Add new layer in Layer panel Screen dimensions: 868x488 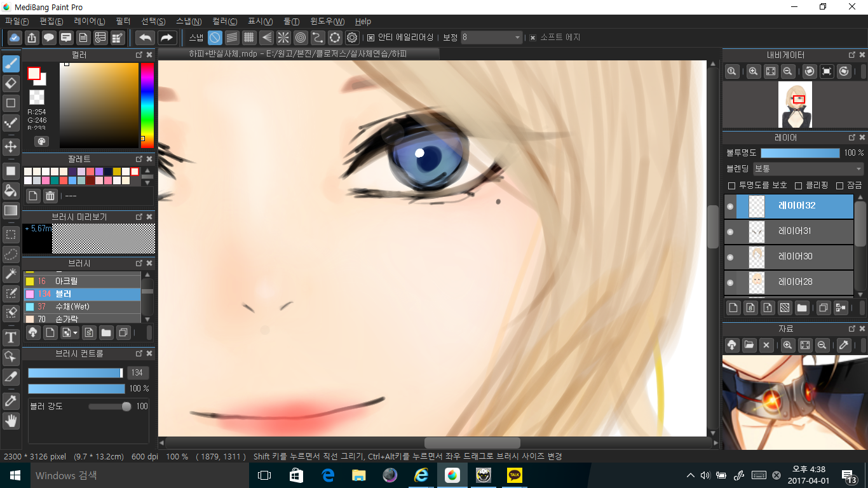pyautogui.click(x=733, y=308)
